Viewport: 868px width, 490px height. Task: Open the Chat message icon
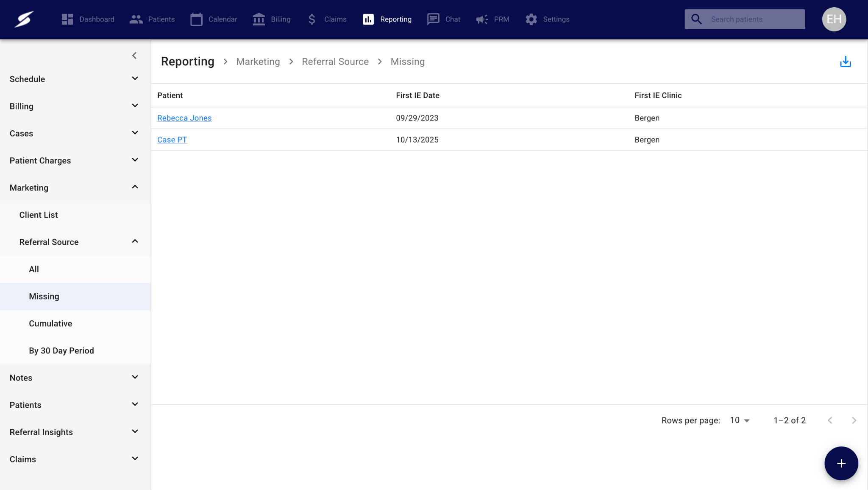(433, 19)
